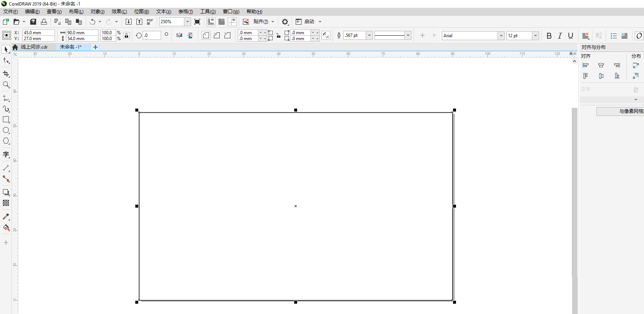Click the Bold button

point(549,36)
